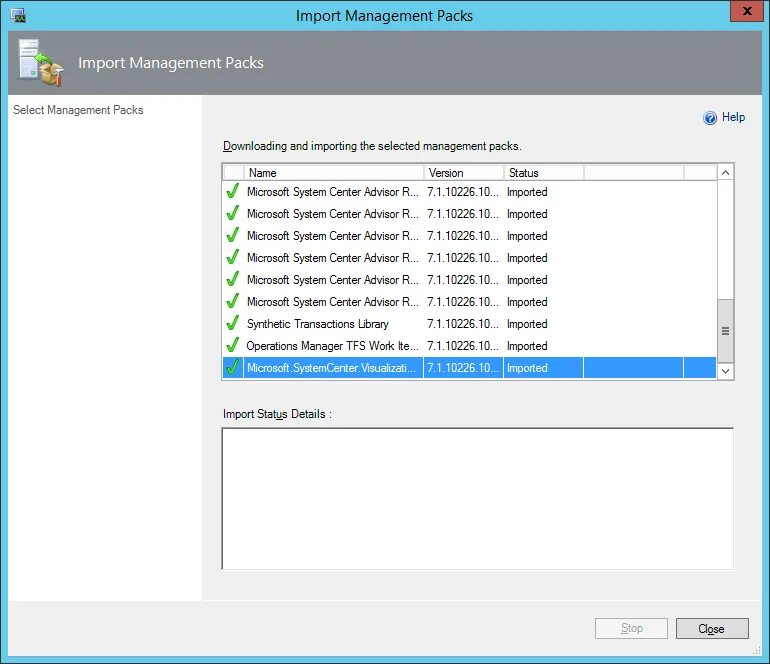Click the Close button
The width and height of the screenshot is (770, 664).
[712, 629]
